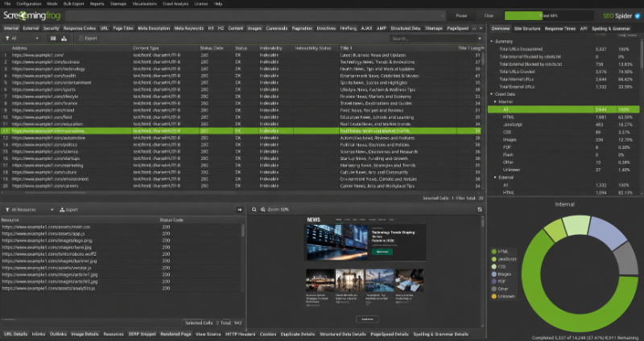The height and width of the screenshot is (341, 644).
Task: Select the Inlinks bottom tab
Action: (39, 334)
